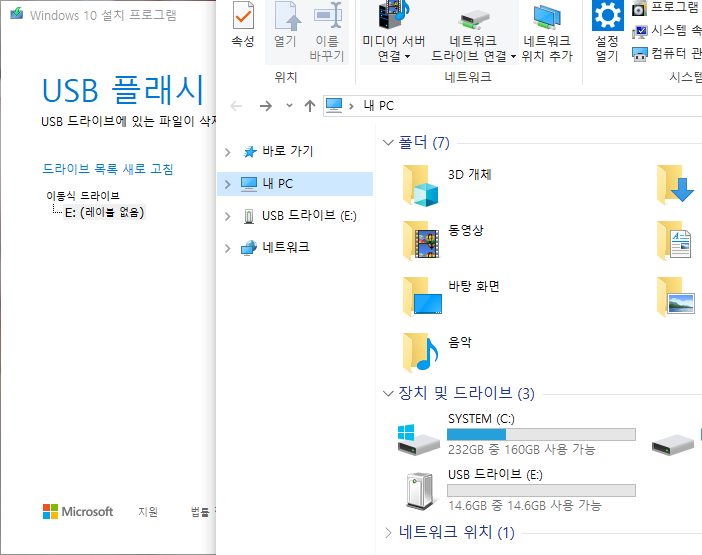Expand the 네트워크 위치 (1) section
This screenshot has width=702, height=555.
[x=388, y=533]
